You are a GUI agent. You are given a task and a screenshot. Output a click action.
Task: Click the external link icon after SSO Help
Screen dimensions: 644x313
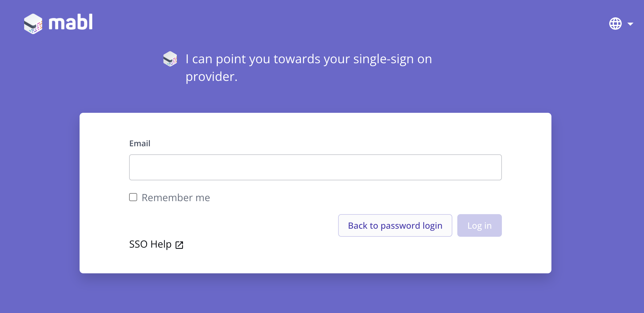point(179,245)
